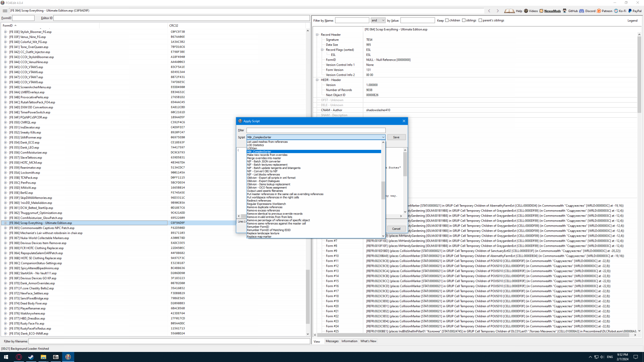Open the GitHub toolbar icon
The image size is (644, 362).
click(565, 11)
